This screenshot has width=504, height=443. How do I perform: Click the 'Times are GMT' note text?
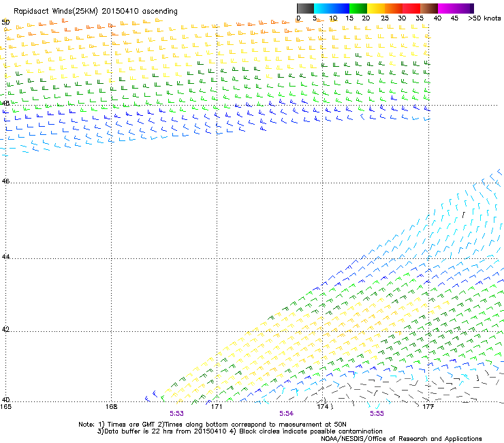tap(131, 425)
